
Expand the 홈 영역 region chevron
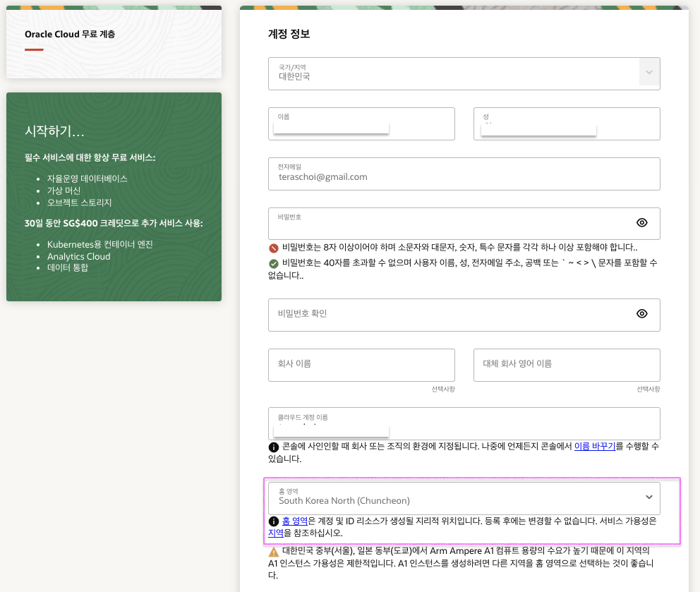point(649,497)
